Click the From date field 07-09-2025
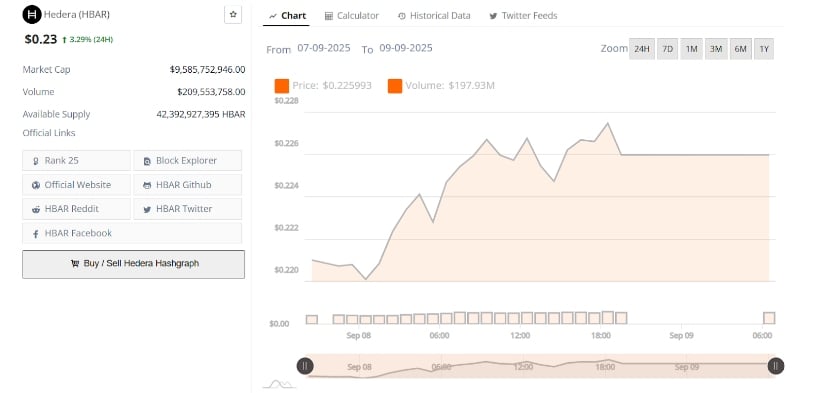This screenshot has width=825, height=393. (x=324, y=48)
